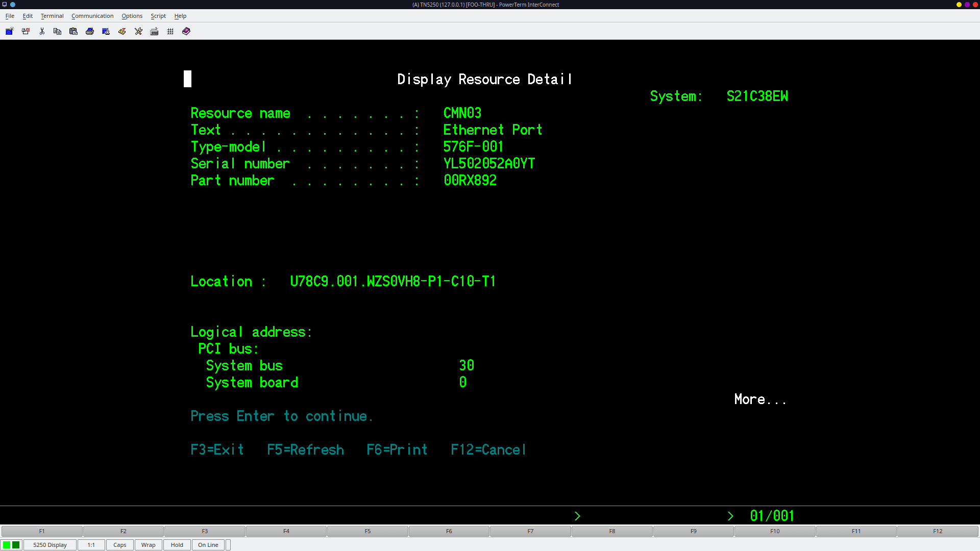Show the soft keyboard icon
This screenshot has height=551, width=980.
154,31
